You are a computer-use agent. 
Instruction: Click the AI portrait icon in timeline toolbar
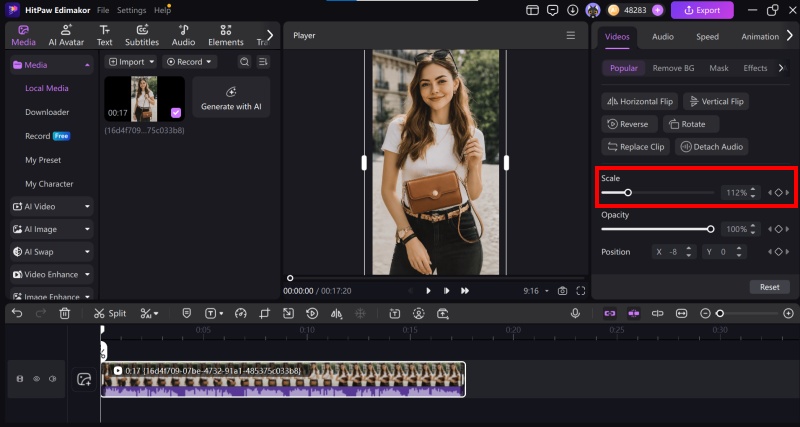[x=419, y=313]
